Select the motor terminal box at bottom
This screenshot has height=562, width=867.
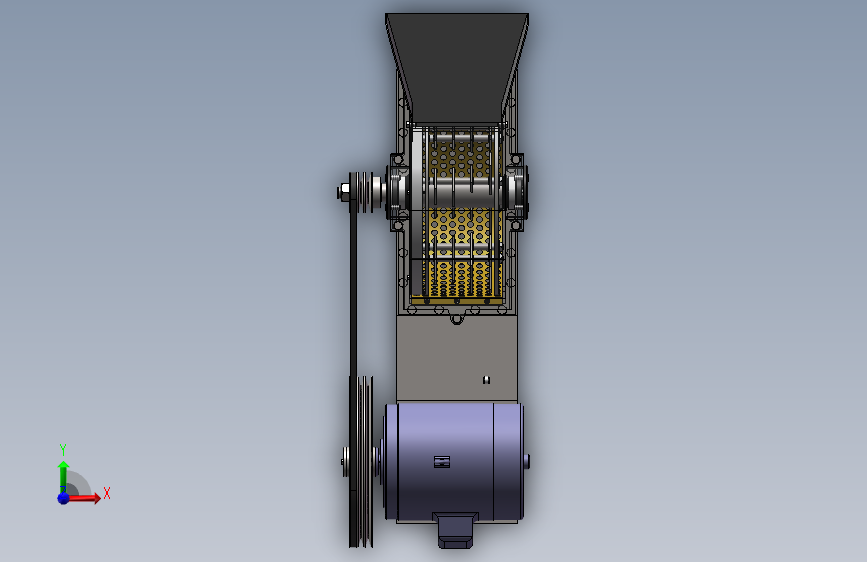pos(456,530)
